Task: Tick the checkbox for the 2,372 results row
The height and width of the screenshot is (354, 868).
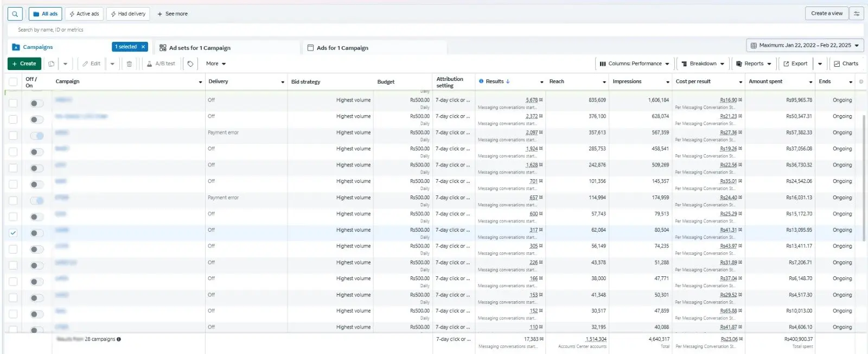Action: tap(13, 119)
